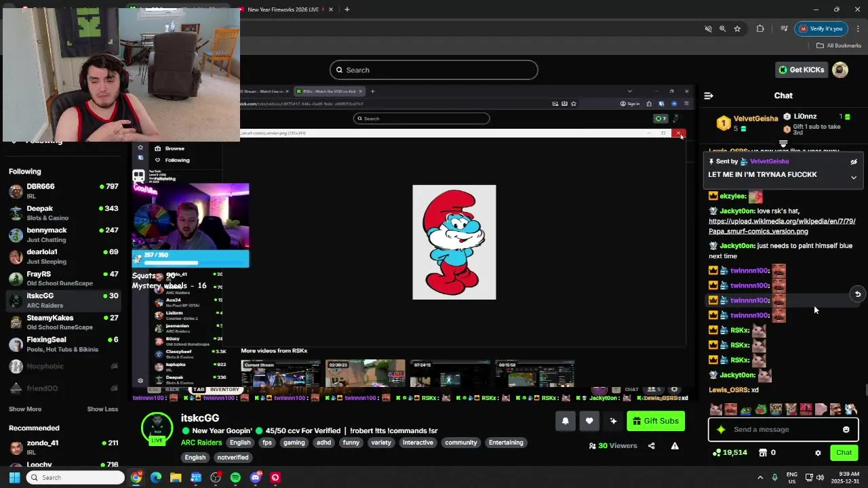Click Get KICKs button
The image size is (868, 488).
click(x=801, y=70)
